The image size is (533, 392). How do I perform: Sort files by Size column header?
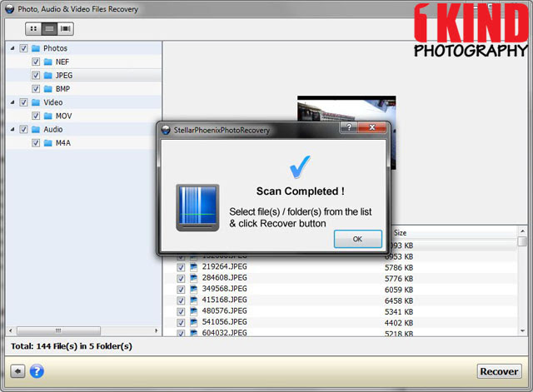(400, 233)
